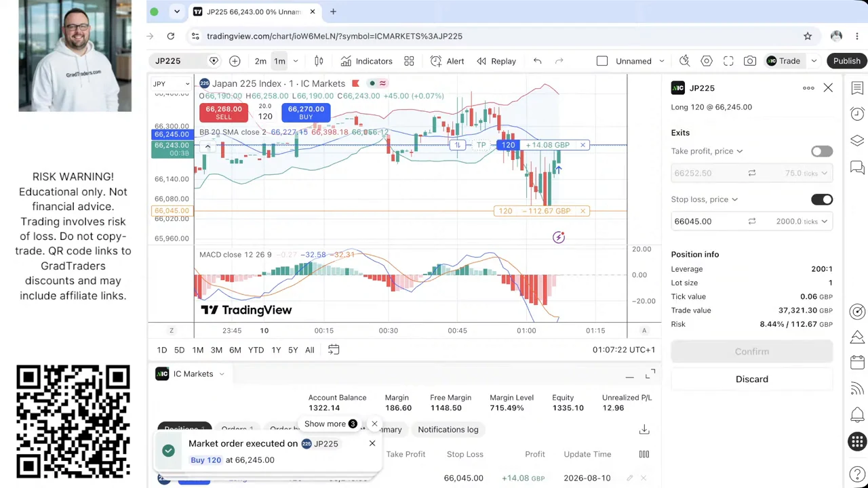The height and width of the screenshot is (488, 868).
Task: Cancel the stop loss order on chart line
Action: pos(583,211)
